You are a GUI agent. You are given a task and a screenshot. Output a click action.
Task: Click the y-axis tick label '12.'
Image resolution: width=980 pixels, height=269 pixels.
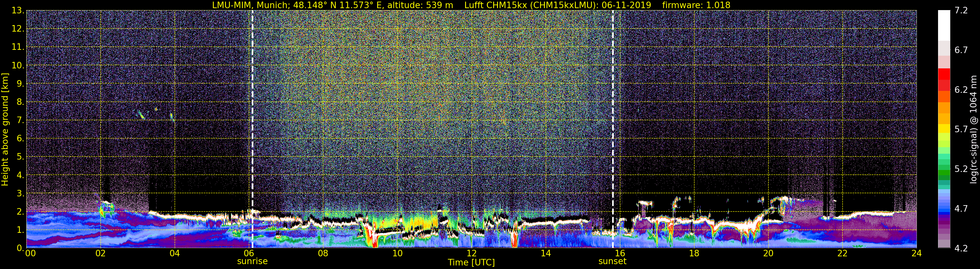pyautogui.click(x=18, y=29)
